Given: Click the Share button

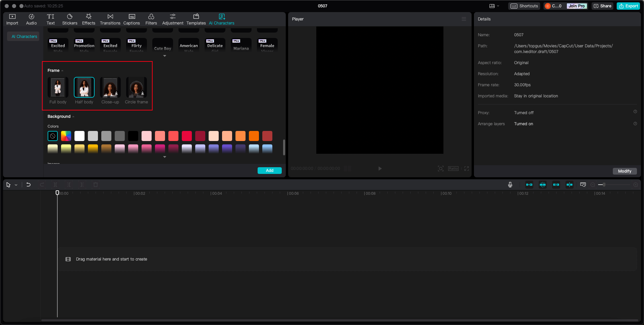Looking at the screenshot, I should coord(602,6).
